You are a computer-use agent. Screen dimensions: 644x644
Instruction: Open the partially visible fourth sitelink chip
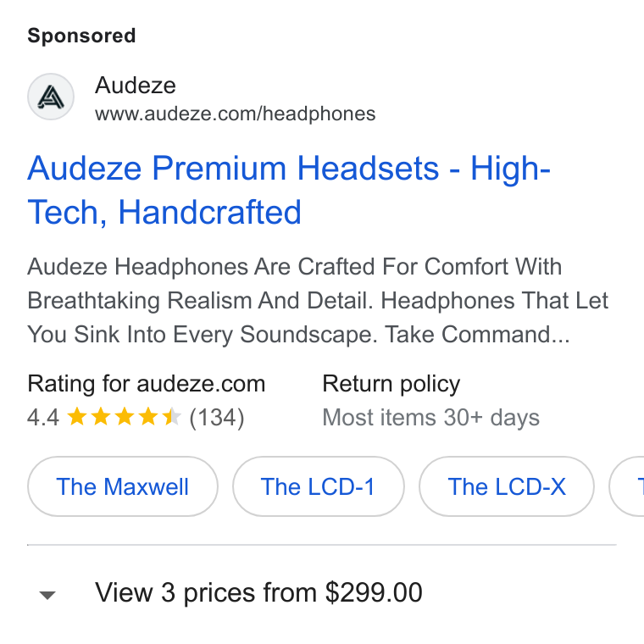coord(627,486)
